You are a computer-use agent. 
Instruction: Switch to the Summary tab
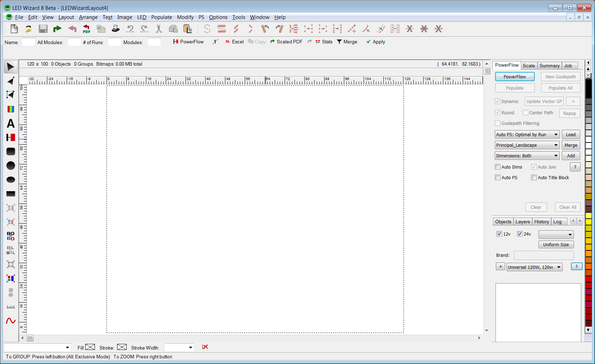click(549, 66)
